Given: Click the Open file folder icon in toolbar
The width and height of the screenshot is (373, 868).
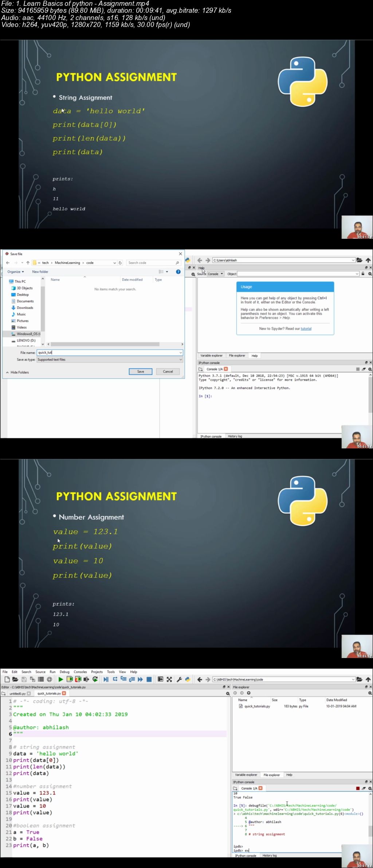Looking at the screenshot, I should [15, 679].
